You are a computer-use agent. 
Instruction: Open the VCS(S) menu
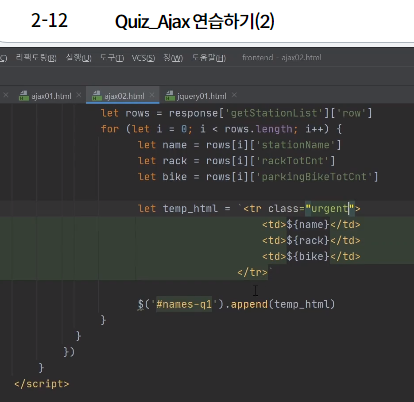[x=143, y=58]
